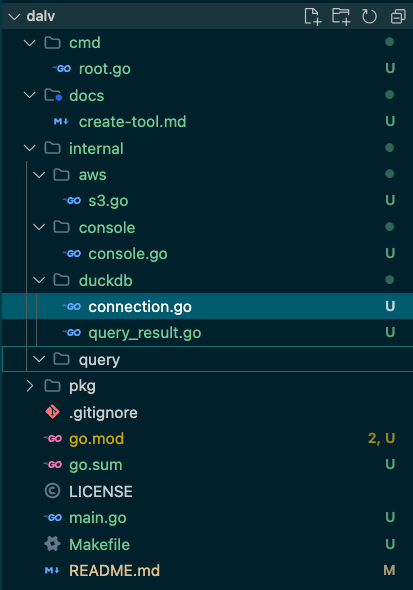
Task: Collapse the internal folder chevron
Action: [x=29, y=148]
